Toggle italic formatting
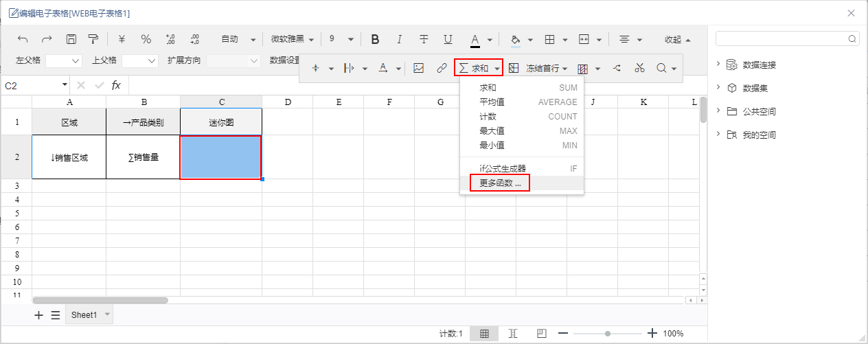The height and width of the screenshot is (344, 868). click(400, 39)
